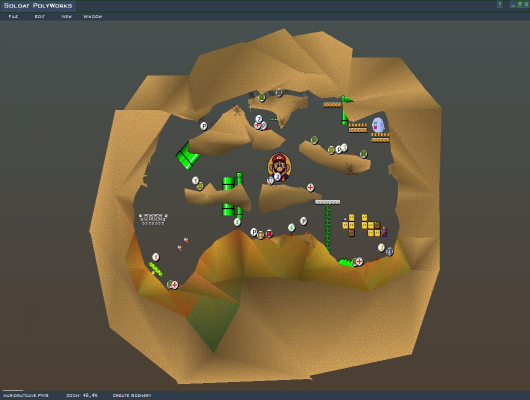
Task: Select the wide vertical green pipe
Action: (x=228, y=196)
